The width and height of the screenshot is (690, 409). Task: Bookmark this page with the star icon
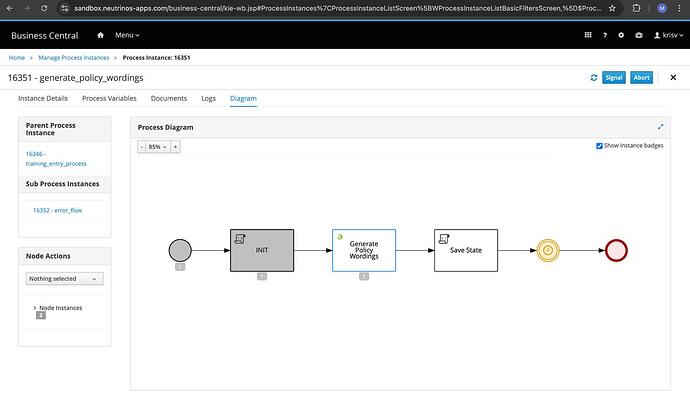(612, 8)
